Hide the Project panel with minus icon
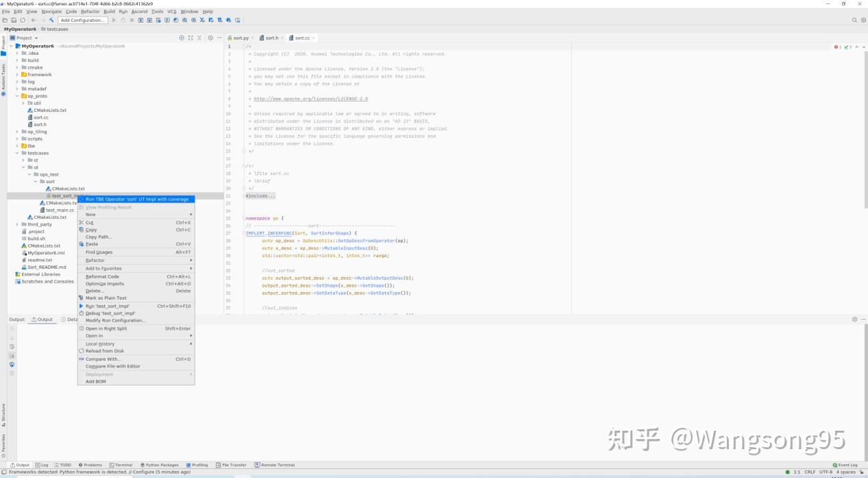 point(219,38)
